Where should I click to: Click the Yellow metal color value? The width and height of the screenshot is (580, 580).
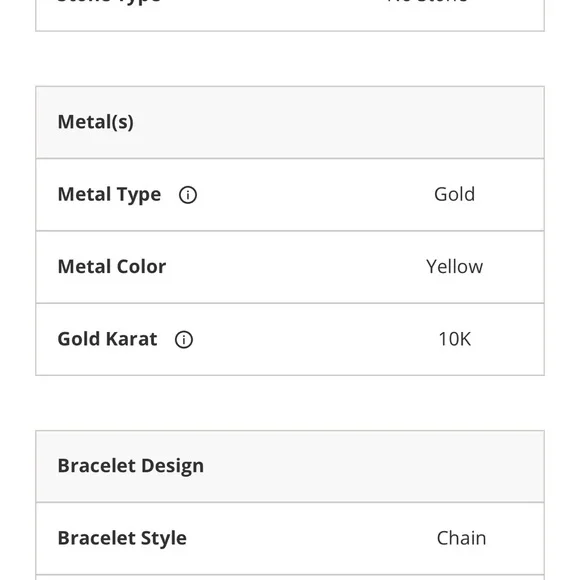454,267
